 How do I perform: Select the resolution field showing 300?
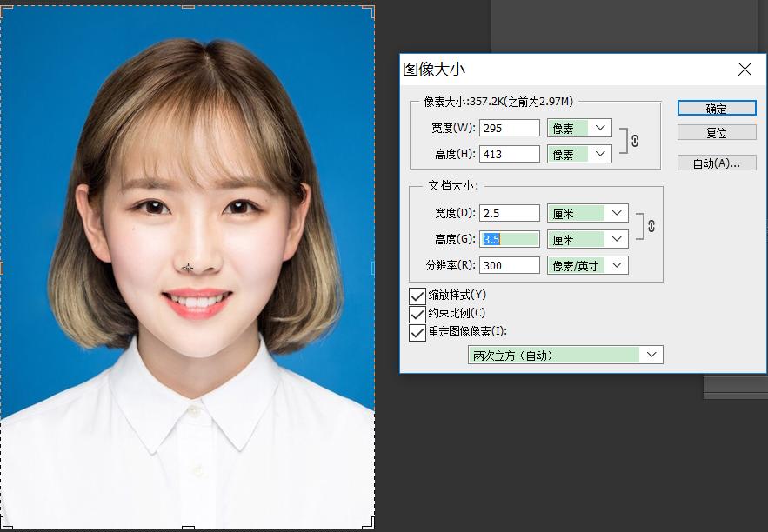tap(510, 265)
